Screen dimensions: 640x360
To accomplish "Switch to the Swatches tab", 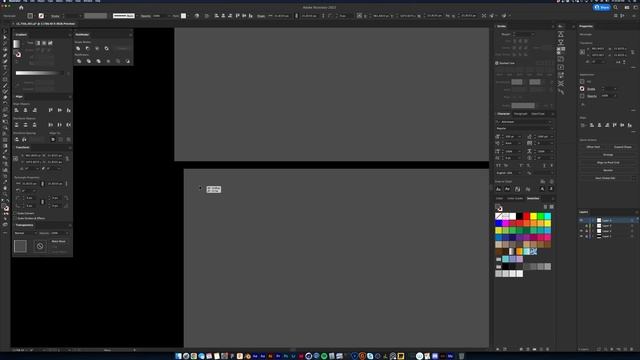I will point(533,198).
